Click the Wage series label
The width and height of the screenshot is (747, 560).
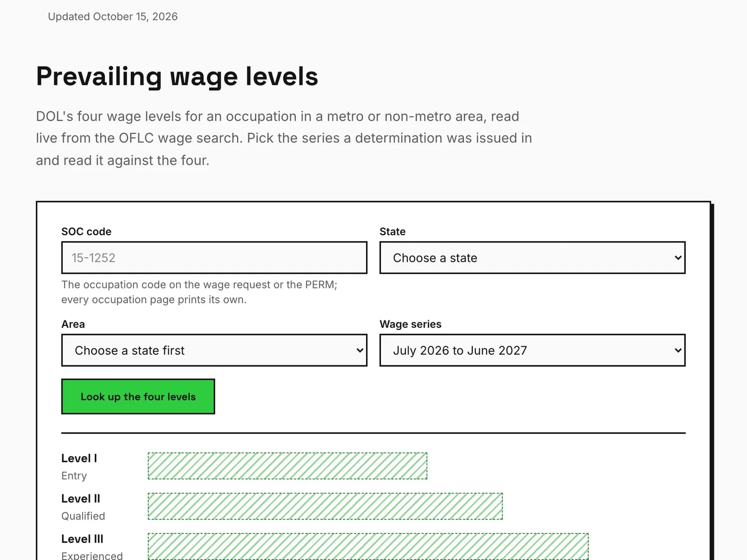[x=410, y=324]
